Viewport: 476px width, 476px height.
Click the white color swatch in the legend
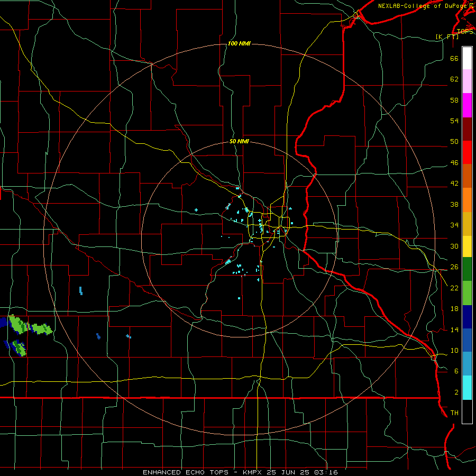pyautogui.click(x=467, y=58)
